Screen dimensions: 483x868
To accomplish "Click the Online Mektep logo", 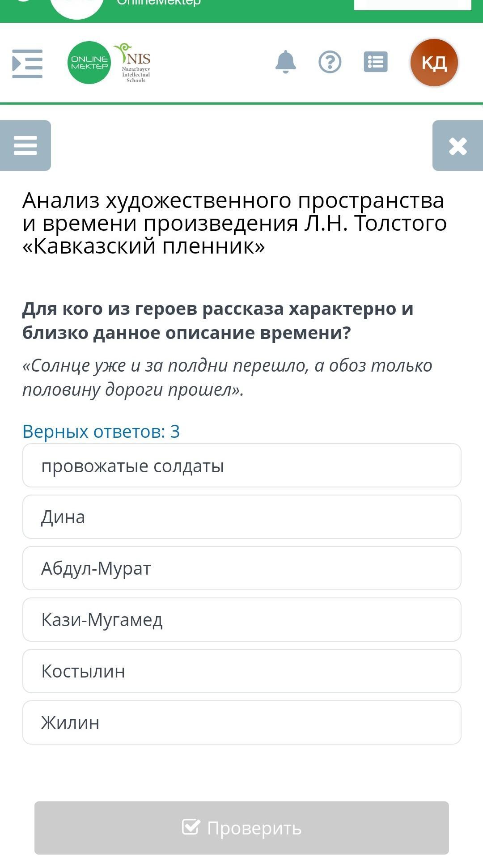I will 89,63.
